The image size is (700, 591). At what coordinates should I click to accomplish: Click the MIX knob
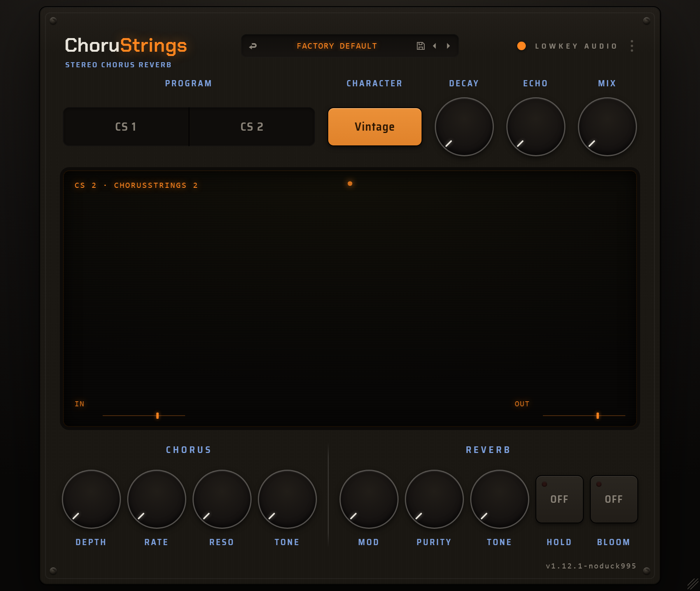pyautogui.click(x=607, y=127)
